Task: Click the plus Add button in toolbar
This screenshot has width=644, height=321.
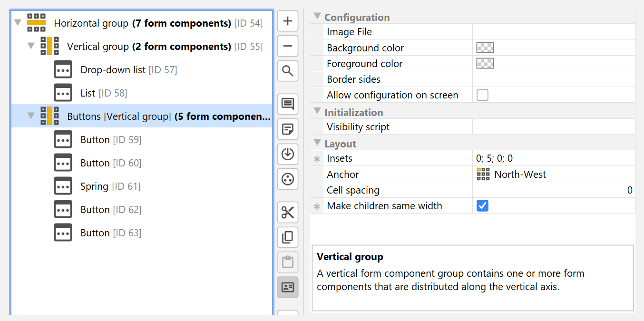Action: (288, 21)
